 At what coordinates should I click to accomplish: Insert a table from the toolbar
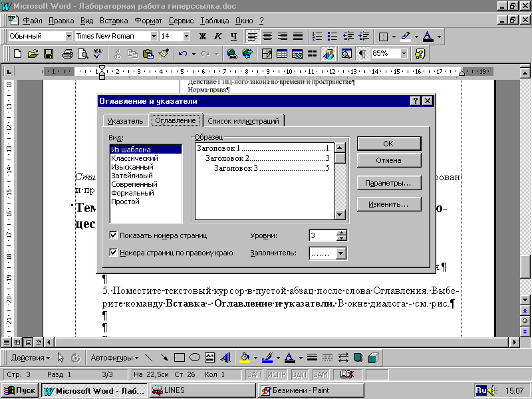tap(281, 54)
